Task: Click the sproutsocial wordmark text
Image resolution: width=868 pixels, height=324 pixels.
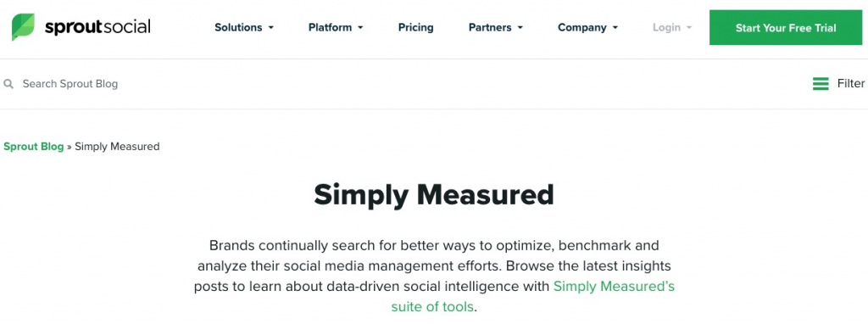Action: tap(97, 27)
